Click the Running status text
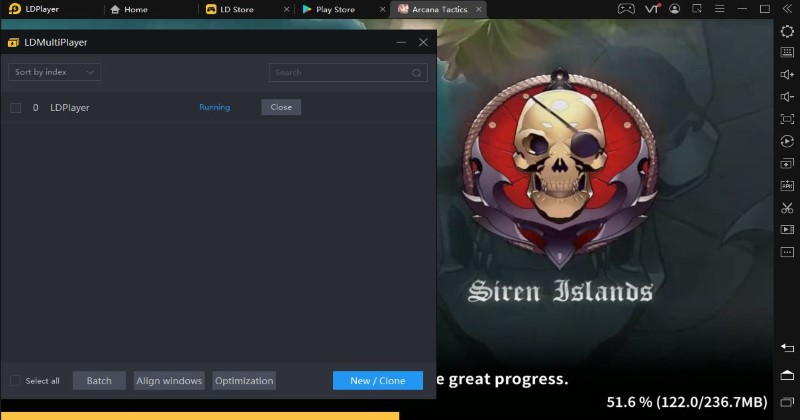This screenshot has width=800, height=420. point(214,107)
